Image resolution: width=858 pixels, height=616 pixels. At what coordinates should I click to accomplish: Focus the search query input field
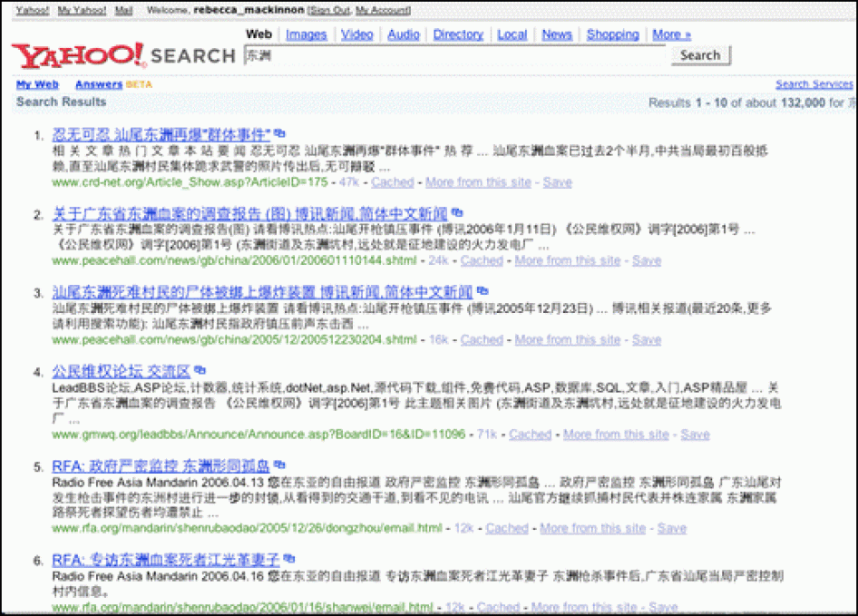(453, 55)
